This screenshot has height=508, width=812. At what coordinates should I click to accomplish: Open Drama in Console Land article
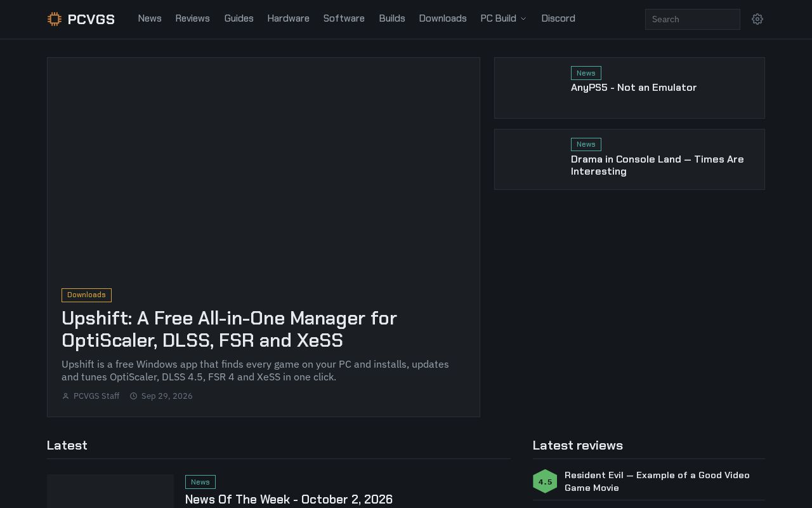pyautogui.click(x=657, y=165)
